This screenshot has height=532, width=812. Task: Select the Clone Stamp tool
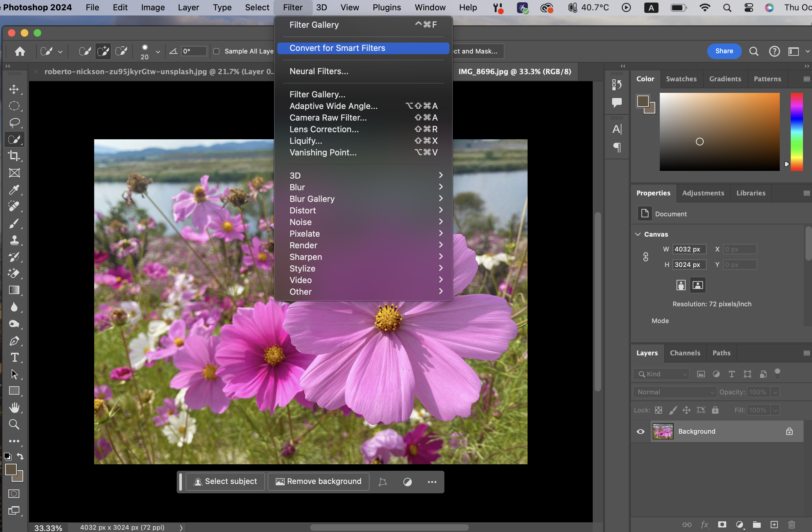pos(14,240)
